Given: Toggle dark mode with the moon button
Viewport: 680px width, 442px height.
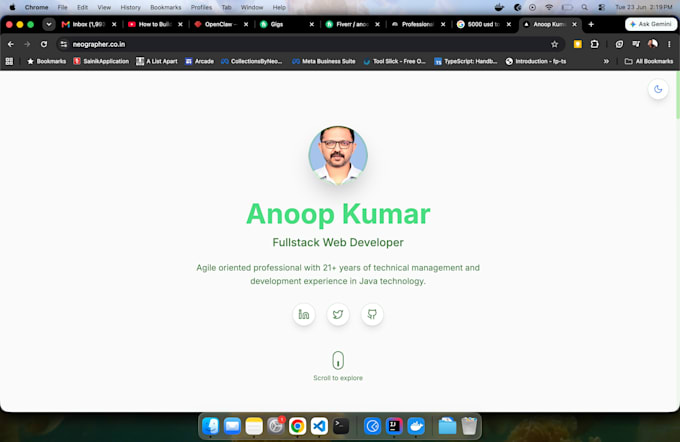Looking at the screenshot, I should click(x=658, y=89).
